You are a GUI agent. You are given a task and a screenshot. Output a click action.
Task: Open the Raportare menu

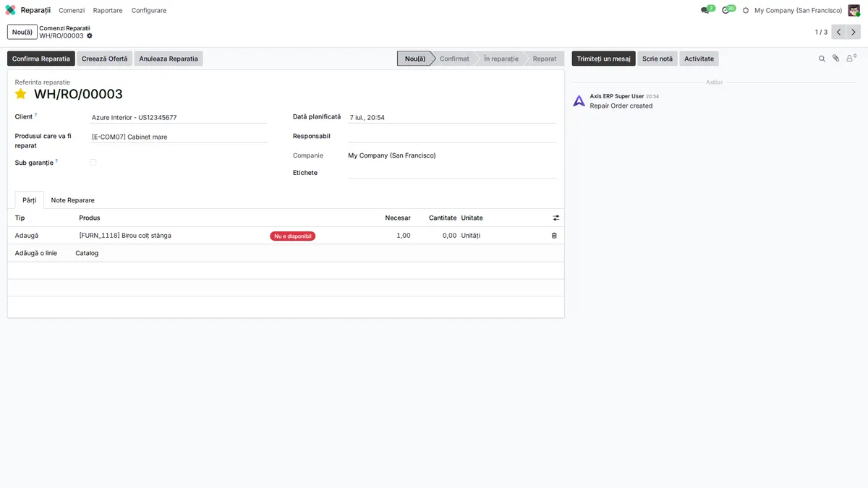coord(108,10)
